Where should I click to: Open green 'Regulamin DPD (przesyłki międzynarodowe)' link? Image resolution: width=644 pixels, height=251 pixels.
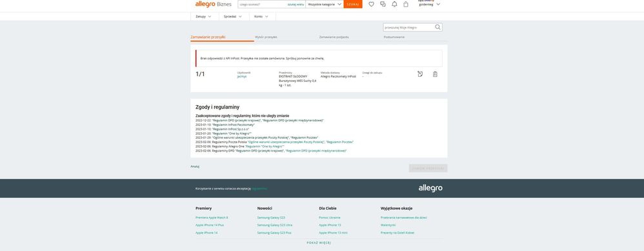(316, 151)
